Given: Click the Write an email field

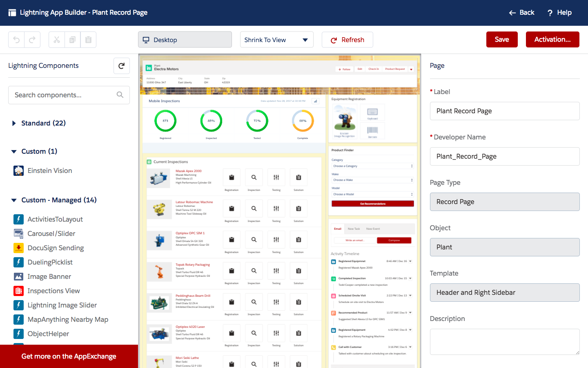Looking at the screenshot, I should pos(354,240).
